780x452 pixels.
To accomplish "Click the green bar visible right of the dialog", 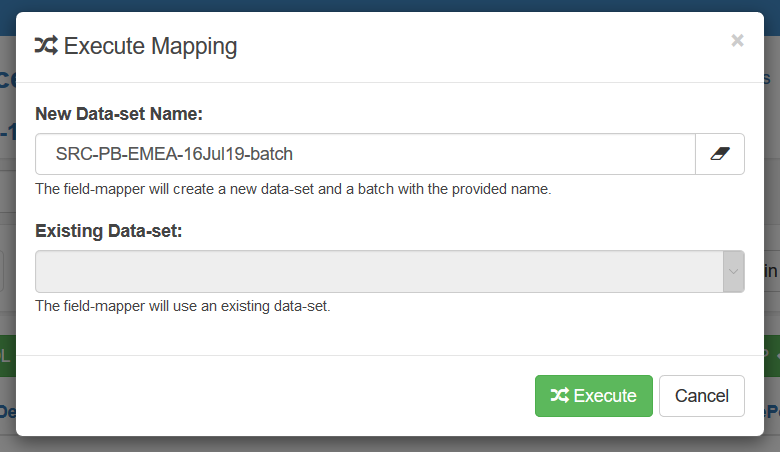I will coord(771,355).
